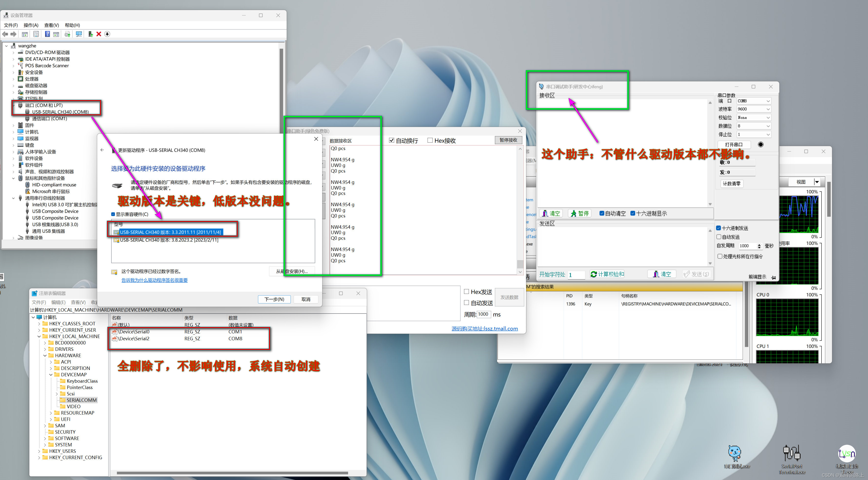Select the 串口调试.exe desktop icon

737,457
